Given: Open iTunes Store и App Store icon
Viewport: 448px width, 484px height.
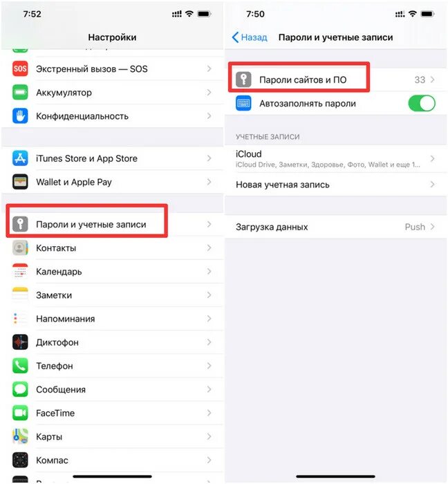Looking at the screenshot, I should click(x=20, y=158).
